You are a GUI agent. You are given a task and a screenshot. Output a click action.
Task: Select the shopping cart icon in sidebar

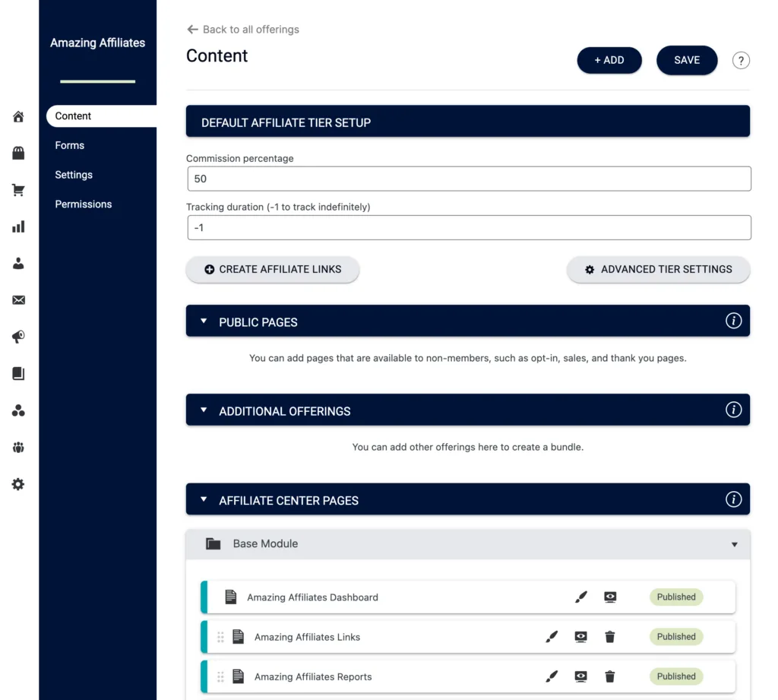18,189
